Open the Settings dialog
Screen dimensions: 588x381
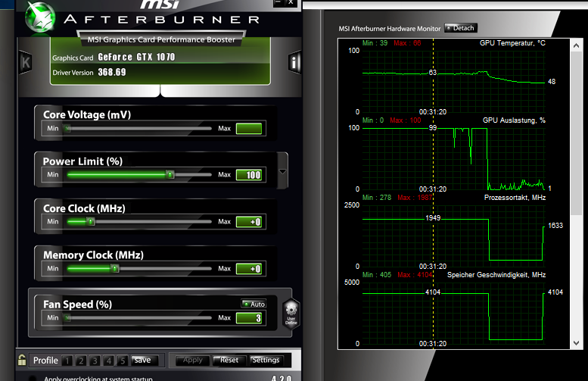point(266,361)
